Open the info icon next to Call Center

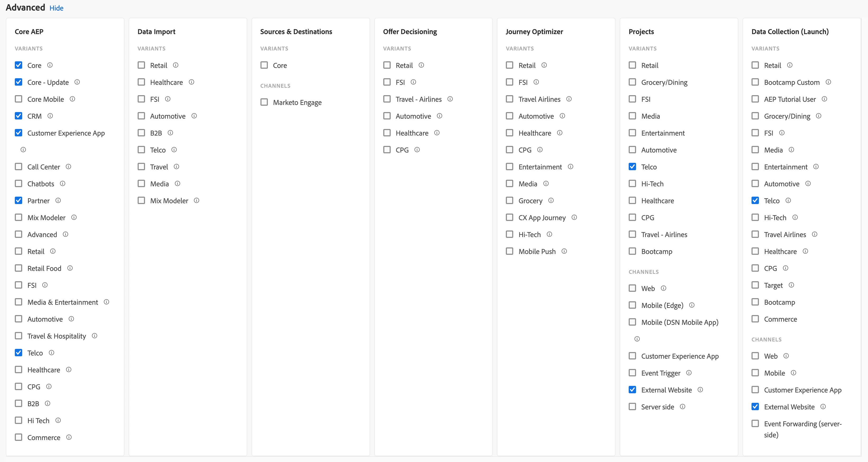point(68,167)
